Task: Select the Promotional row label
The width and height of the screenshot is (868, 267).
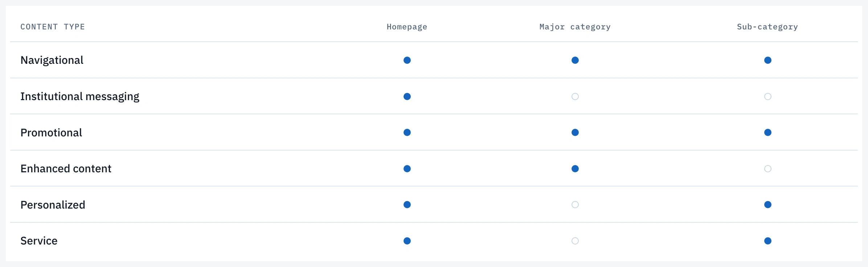Action: point(51,132)
